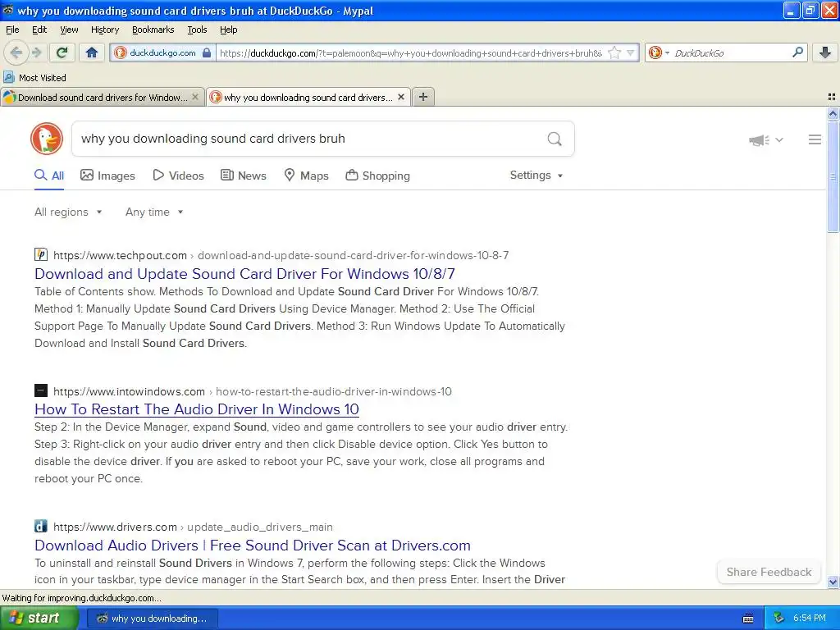
Task: Bookmark this page with the star
Action: pos(614,52)
